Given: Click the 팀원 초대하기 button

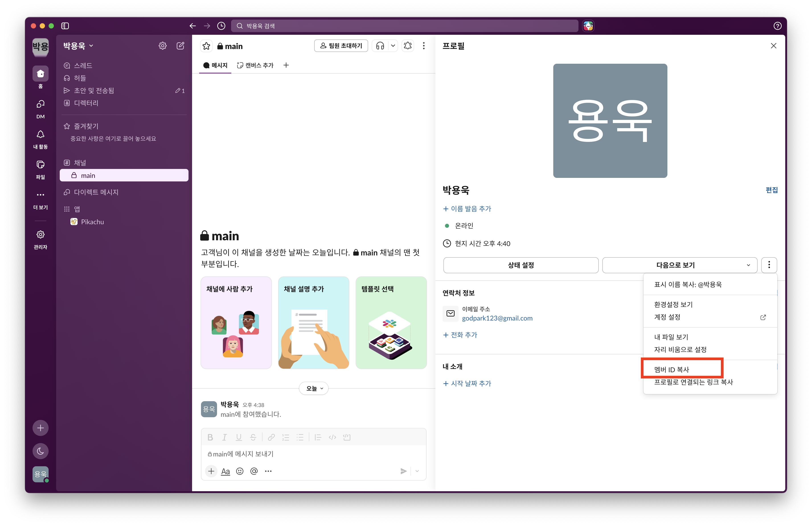Looking at the screenshot, I should [341, 46].
